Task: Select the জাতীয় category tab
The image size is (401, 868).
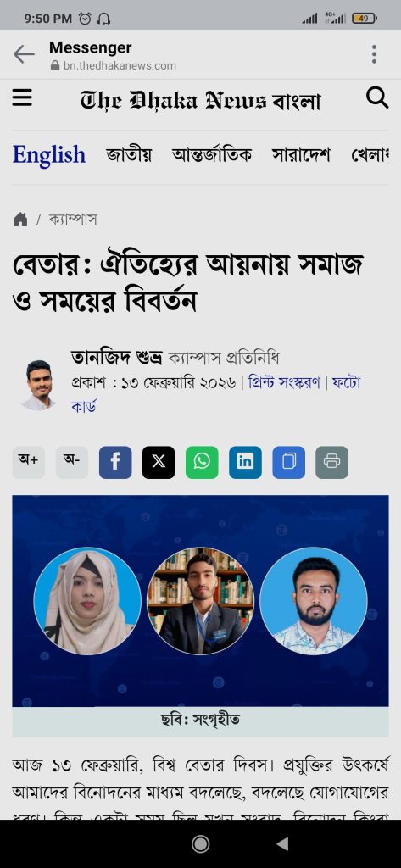Action: coord(129,155)
